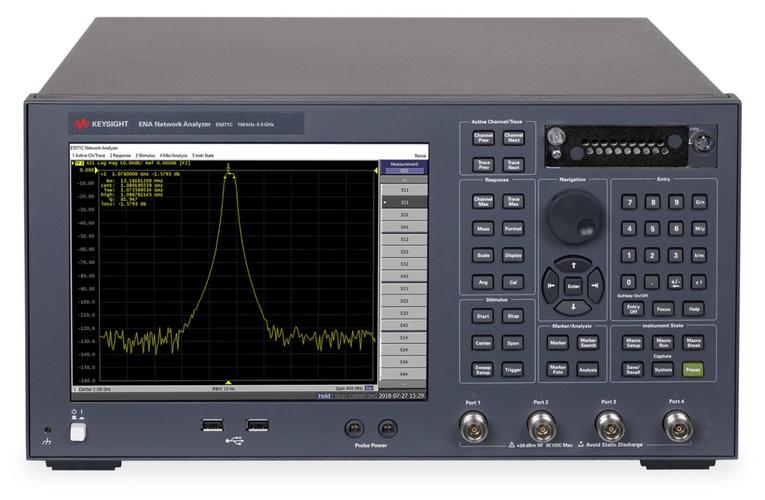Tap number 9 on keypad
765x500 pixels.
[676, 202]
